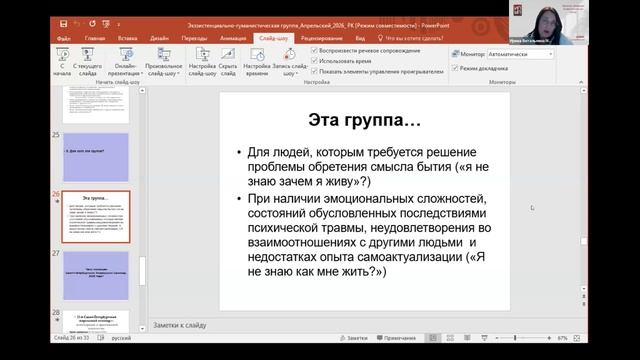
Task: Click the notes area Заметки к слайду
Action: [365, 325]
